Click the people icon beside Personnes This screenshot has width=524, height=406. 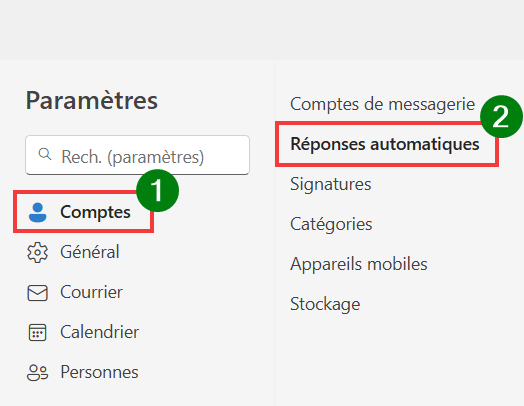[x=37, y=373]
